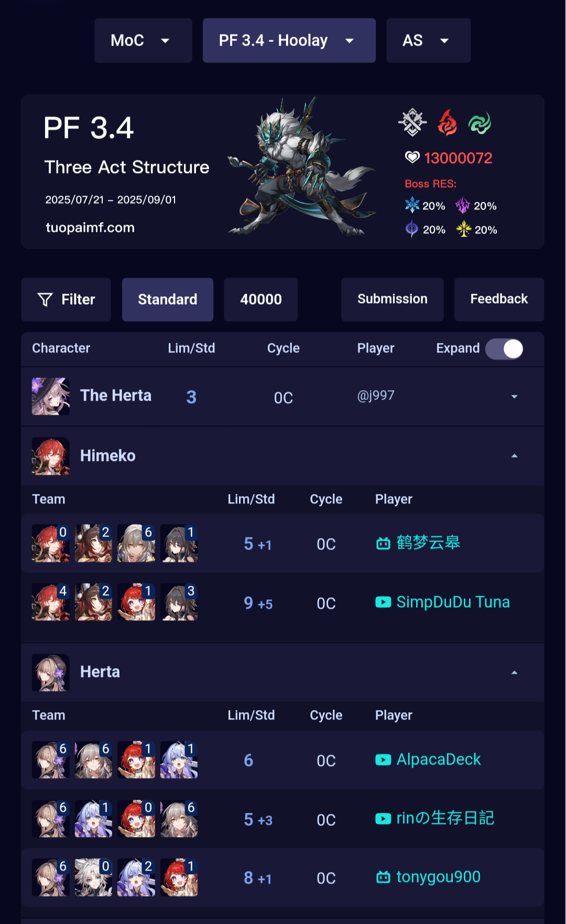
Task: Click the YouTube icon beside AlpacaDeck
Action: [x=383, y=759]
